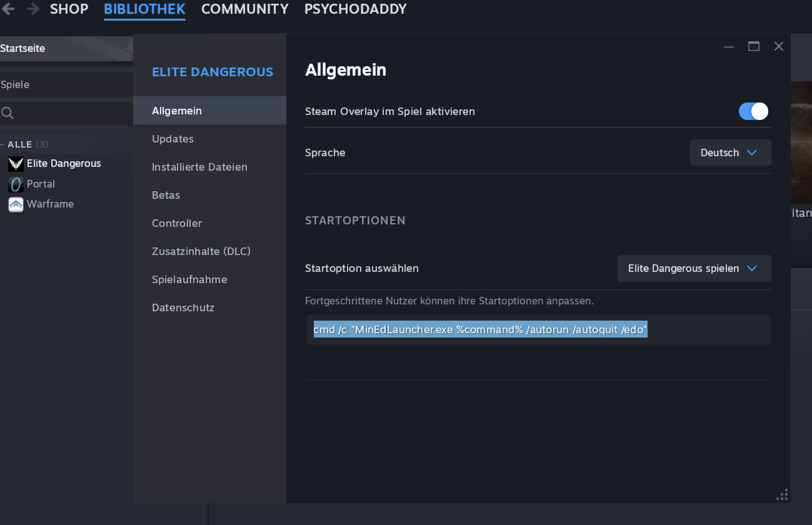The width and height of the screenshot is (812, 525).
Task: Minimize the Elite Dangerous properties window
Action: [x=729, y=47]
